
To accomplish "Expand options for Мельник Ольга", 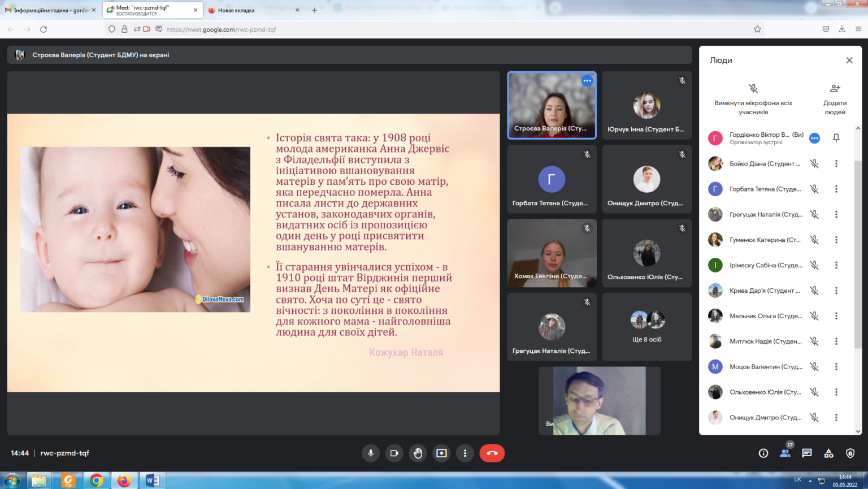I will [836, 316].
